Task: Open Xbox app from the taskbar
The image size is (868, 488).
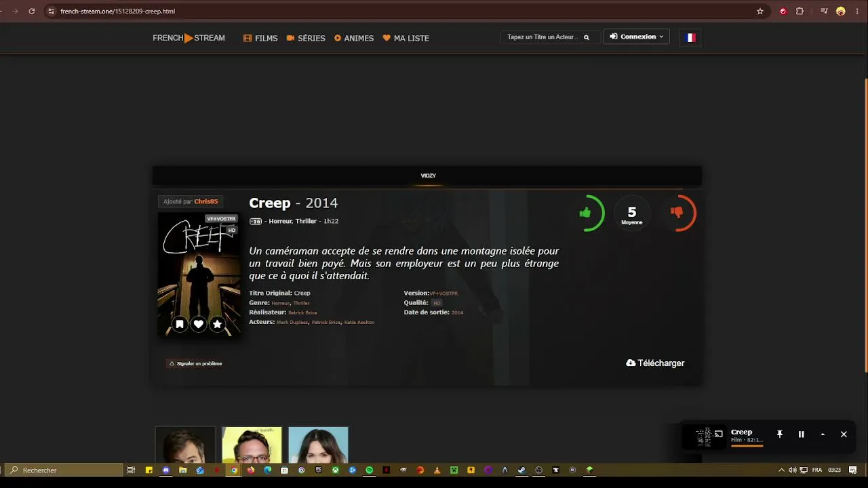Action: click(x=335, y=470)
